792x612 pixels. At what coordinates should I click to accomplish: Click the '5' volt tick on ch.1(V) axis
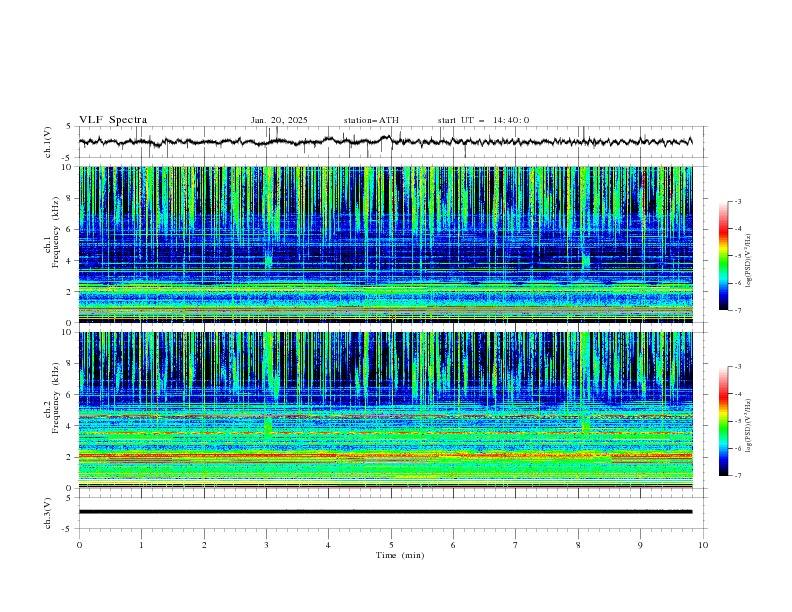(70, 127)
